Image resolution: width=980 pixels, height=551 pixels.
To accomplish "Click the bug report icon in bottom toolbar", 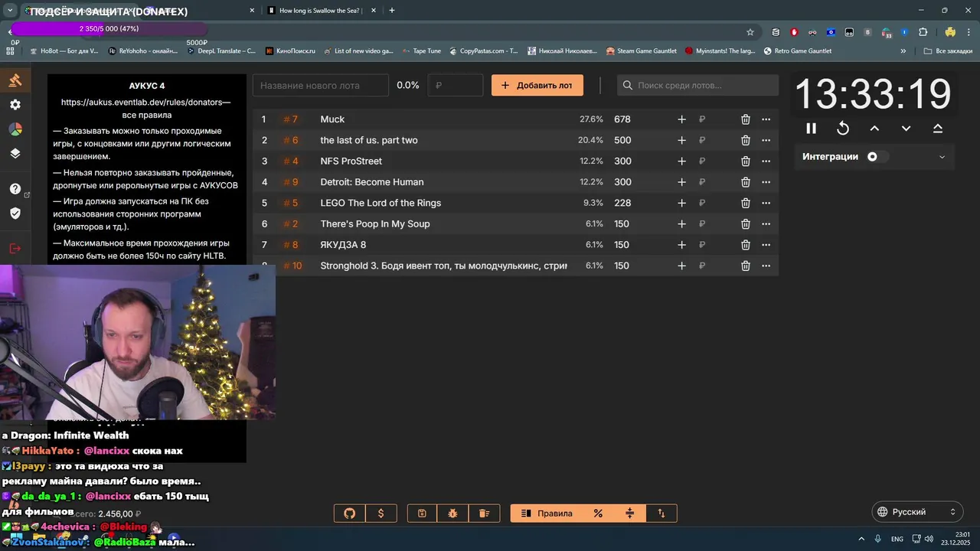I will coord(452,514).
